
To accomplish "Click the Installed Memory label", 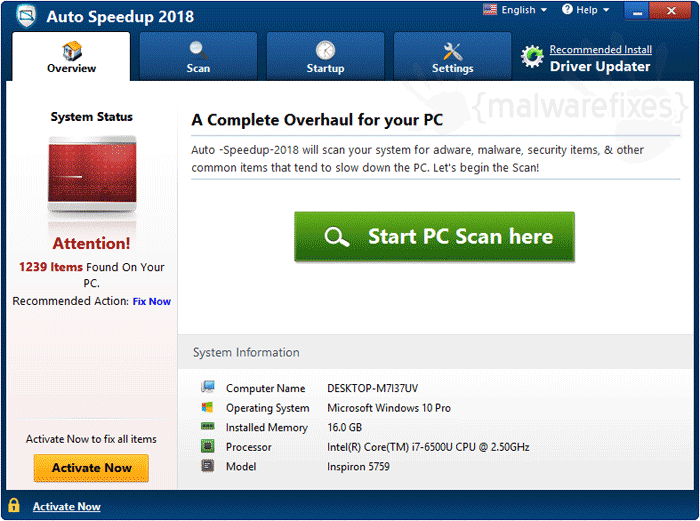I will click(267, 428).
